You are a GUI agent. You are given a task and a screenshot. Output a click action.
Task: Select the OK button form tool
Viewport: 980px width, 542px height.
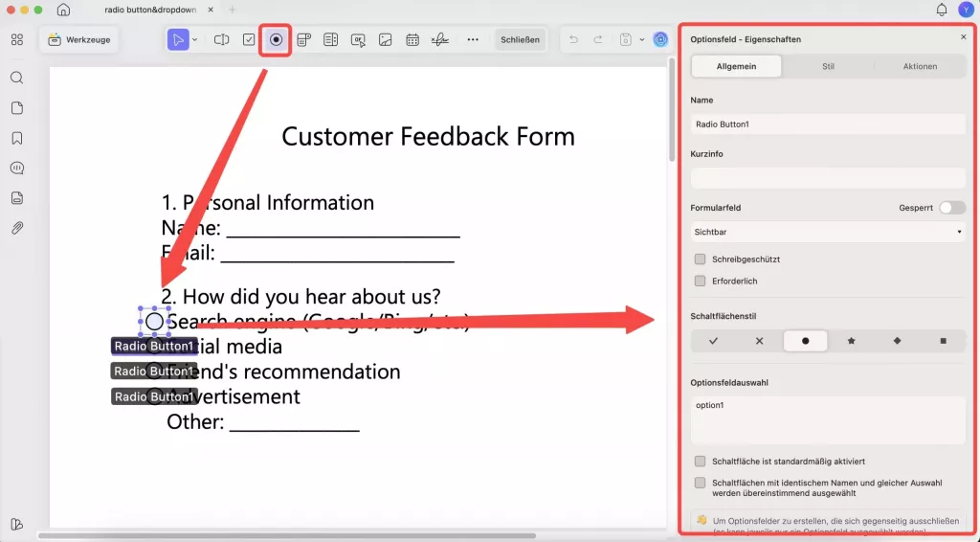tap(358, 39)
